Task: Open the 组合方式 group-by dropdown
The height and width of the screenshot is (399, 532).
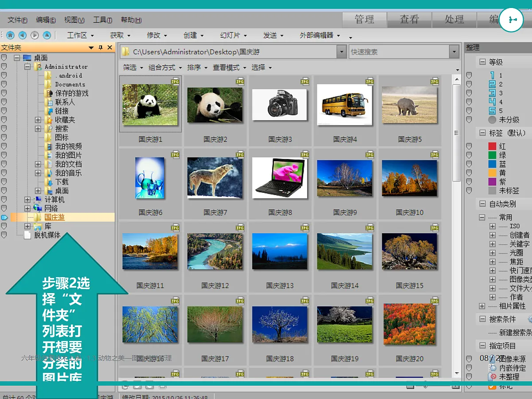Action: (165, 67)
